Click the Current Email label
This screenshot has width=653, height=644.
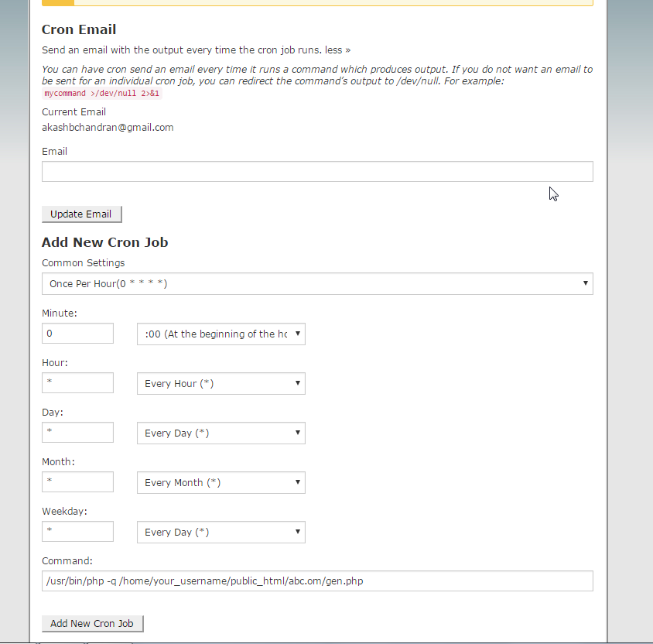click(x=74, y=112)
